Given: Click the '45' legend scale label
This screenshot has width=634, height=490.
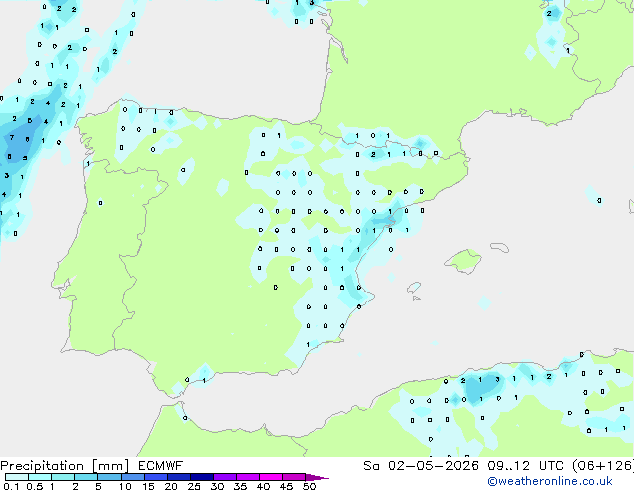Looking at the screenshot, I should [x=286, y=486].
